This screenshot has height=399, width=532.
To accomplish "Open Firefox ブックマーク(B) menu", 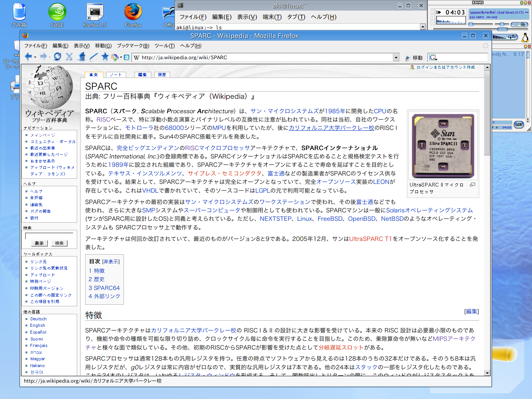I will (x=133, y=46).
